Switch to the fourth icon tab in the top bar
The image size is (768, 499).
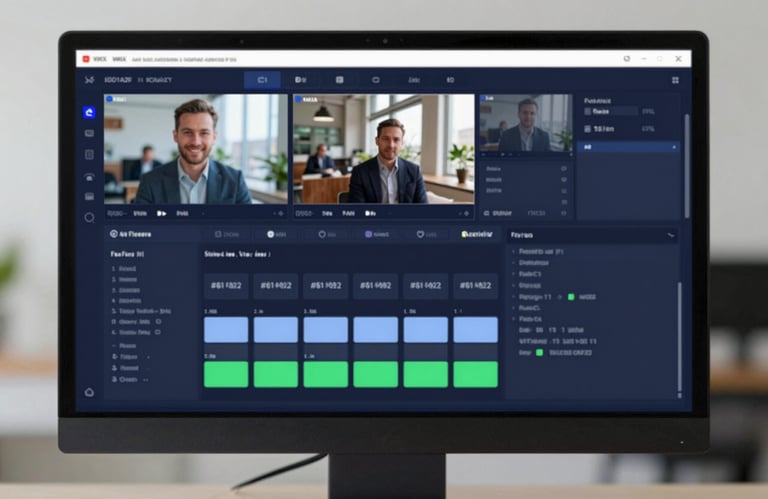376,80
